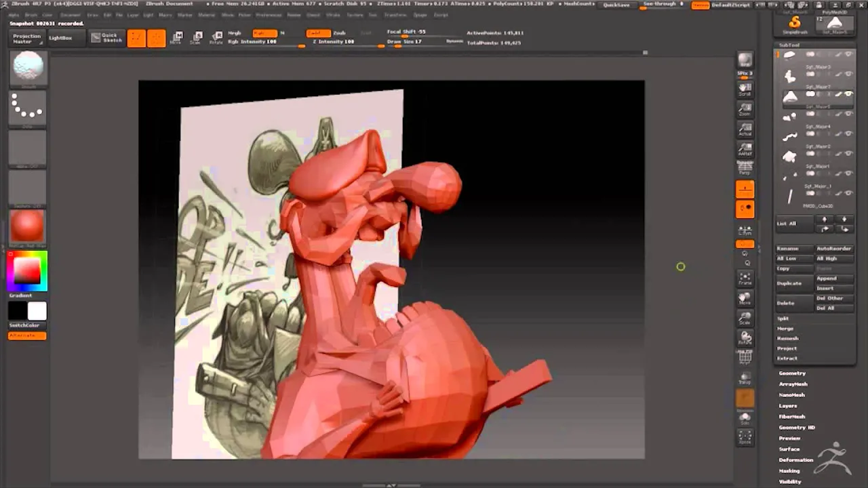Expand the Remesh section
The height and width of the screenshot is (488, 868).
788,338
